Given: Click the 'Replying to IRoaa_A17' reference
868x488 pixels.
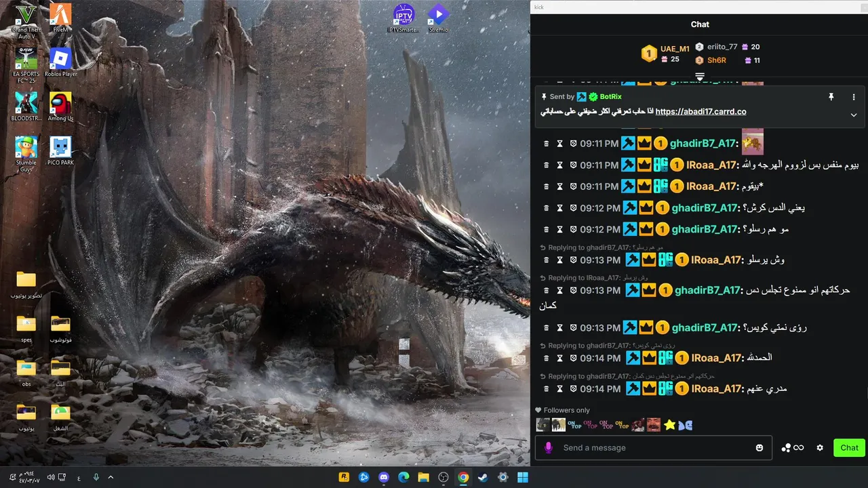Looking at the screenshot, I should [x=593, y=278].
